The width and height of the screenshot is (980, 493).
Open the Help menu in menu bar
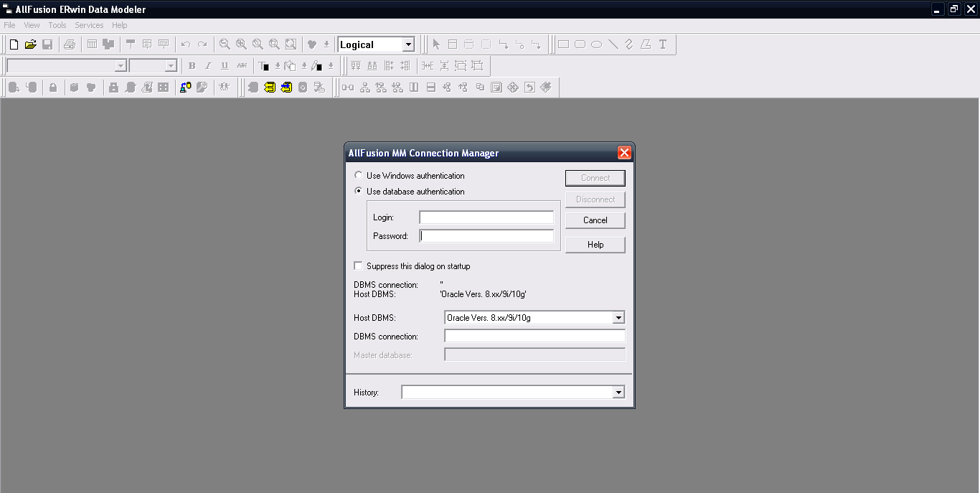pyautogui.click(x=120, y=25)
